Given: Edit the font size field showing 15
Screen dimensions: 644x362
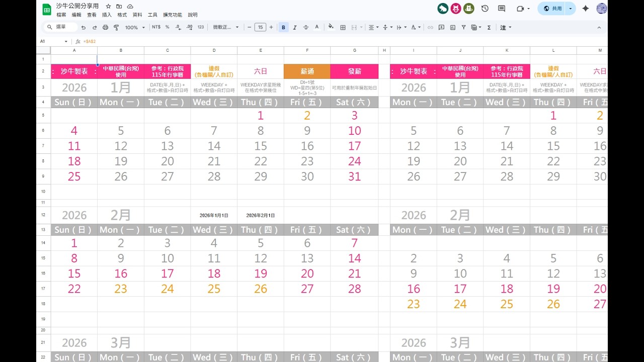Looking at the screenshot, I should tap(260, 27).
